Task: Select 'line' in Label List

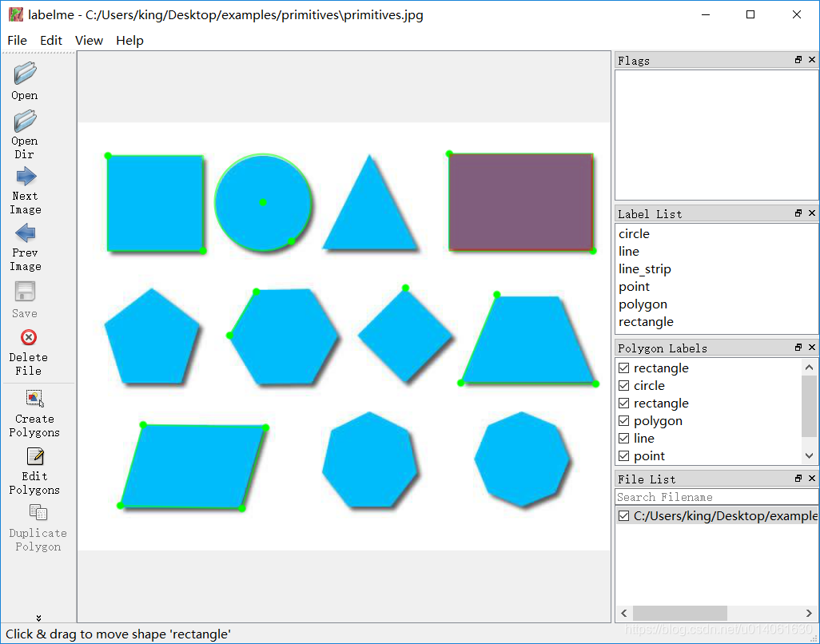Action: coord(629,252)
